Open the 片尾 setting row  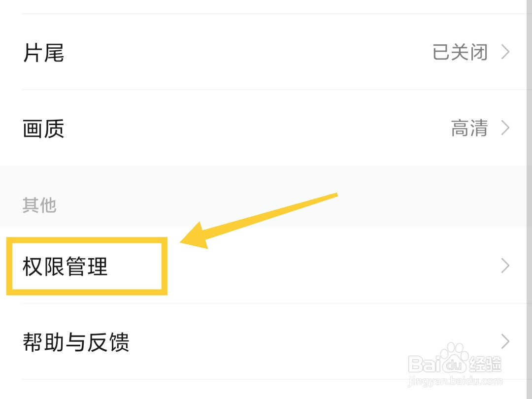(x=44, y=52)
